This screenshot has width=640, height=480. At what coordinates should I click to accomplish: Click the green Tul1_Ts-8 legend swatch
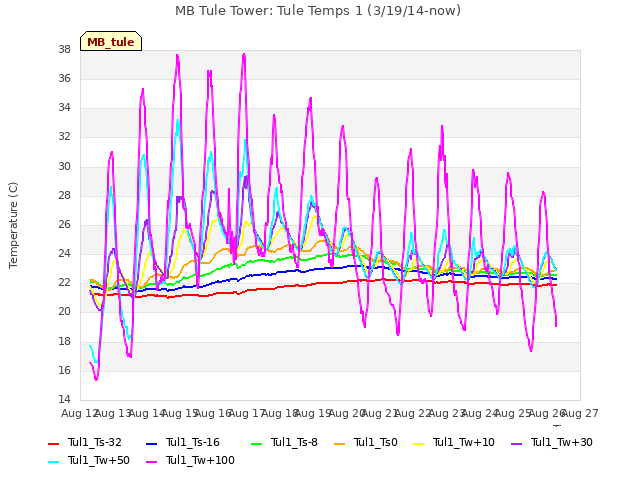(x=256, y=444)
